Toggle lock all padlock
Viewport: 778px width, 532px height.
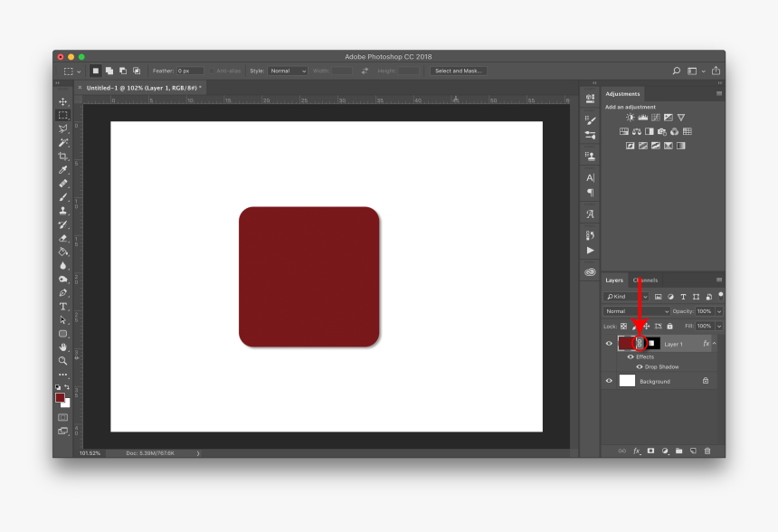point(669,326)
